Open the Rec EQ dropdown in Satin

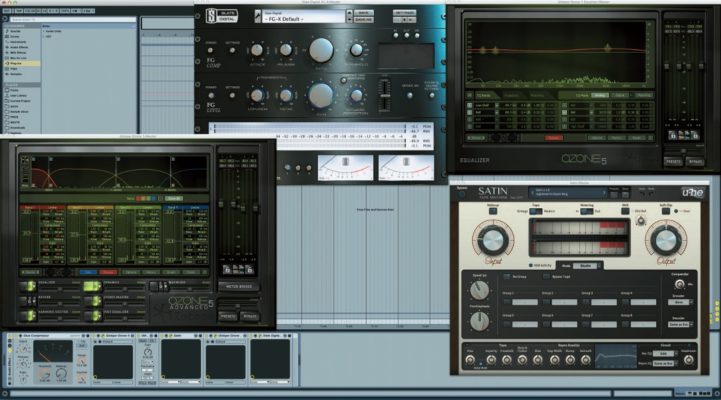click(x=665, y=354)
